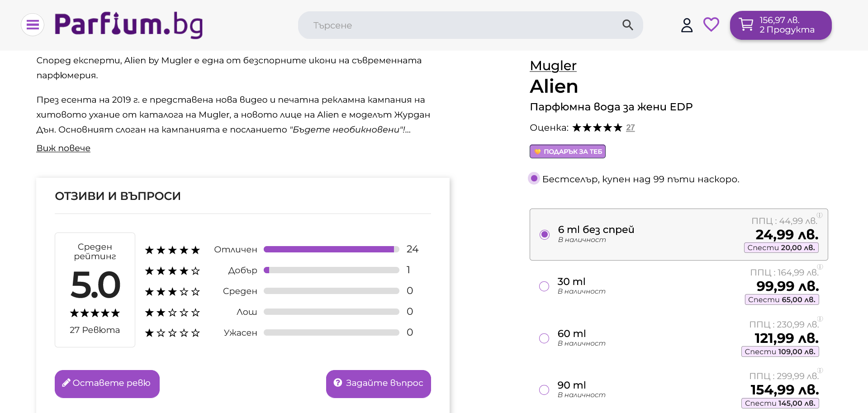
Task: Click the Отличен rating progress bar
Action: point(331,249)
